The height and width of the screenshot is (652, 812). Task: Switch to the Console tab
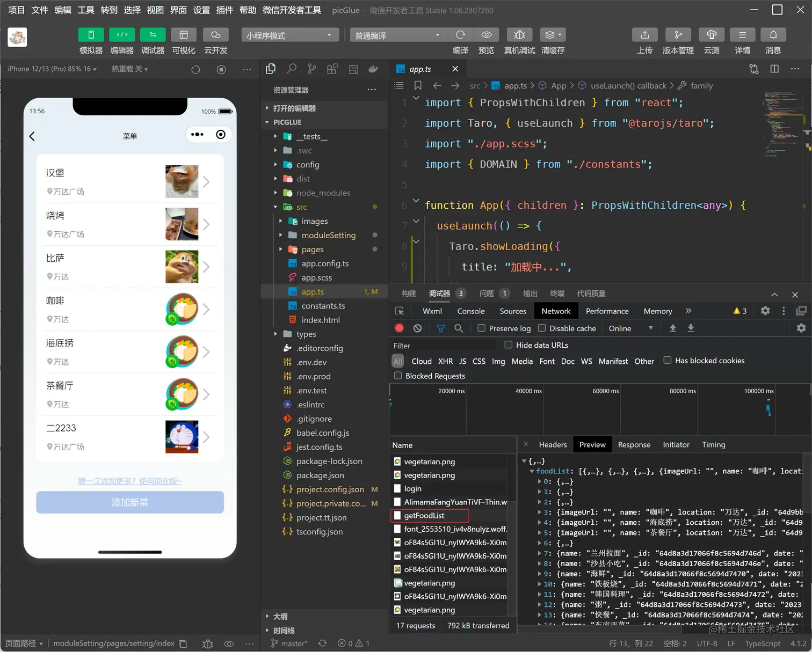tap(471, 311)
